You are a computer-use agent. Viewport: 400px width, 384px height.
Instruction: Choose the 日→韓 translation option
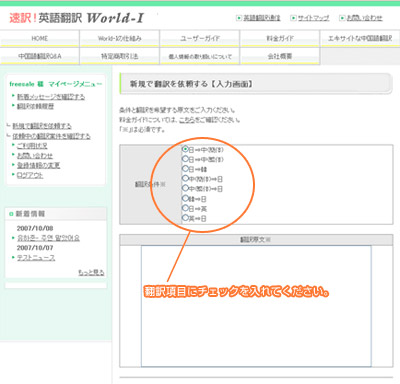pos(185,169)
